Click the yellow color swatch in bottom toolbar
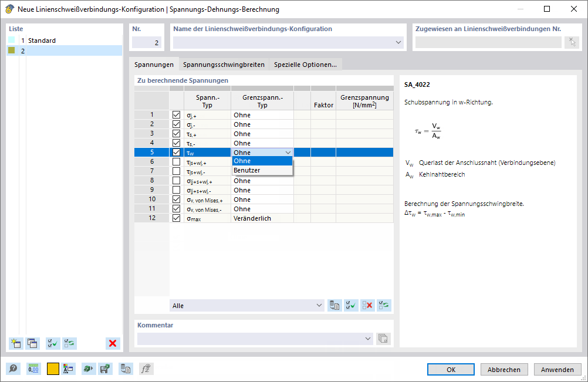Screen dimensions: 588x382 pyautogui.click(x=53, y=369)
